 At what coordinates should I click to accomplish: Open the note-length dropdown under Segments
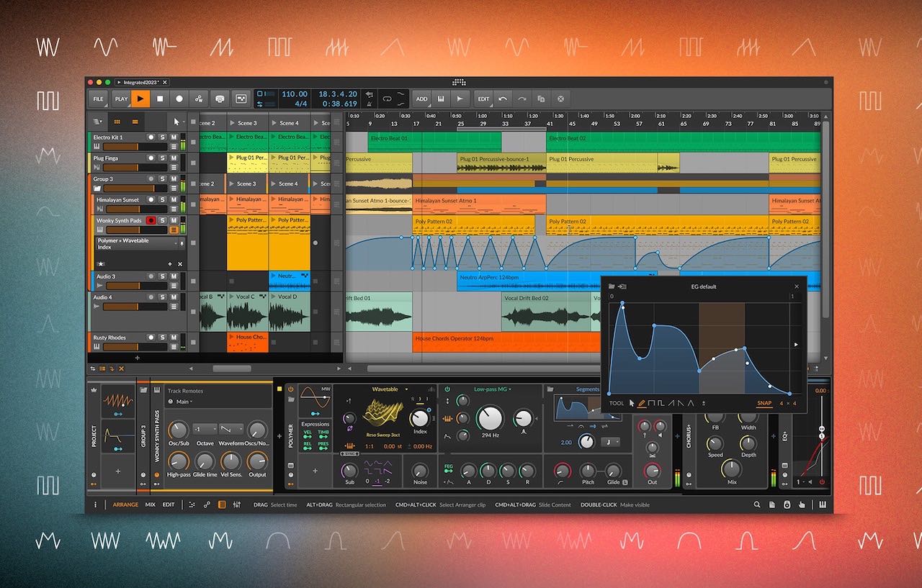click(x=611, y=442)
